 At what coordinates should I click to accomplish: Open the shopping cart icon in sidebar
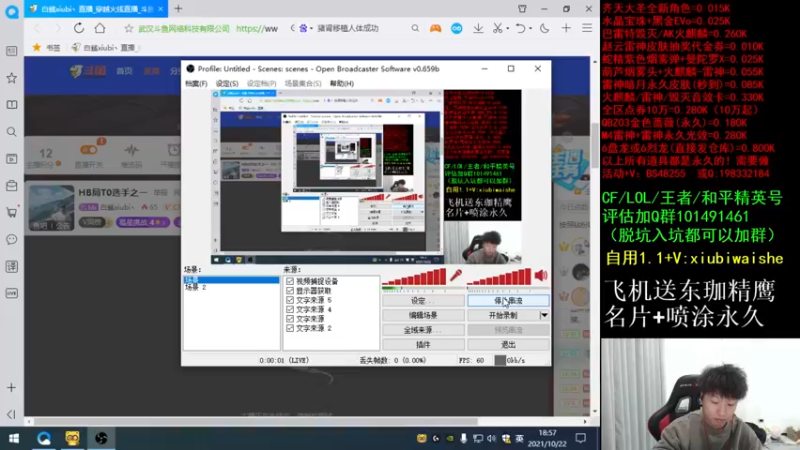(x=12, y=212)
